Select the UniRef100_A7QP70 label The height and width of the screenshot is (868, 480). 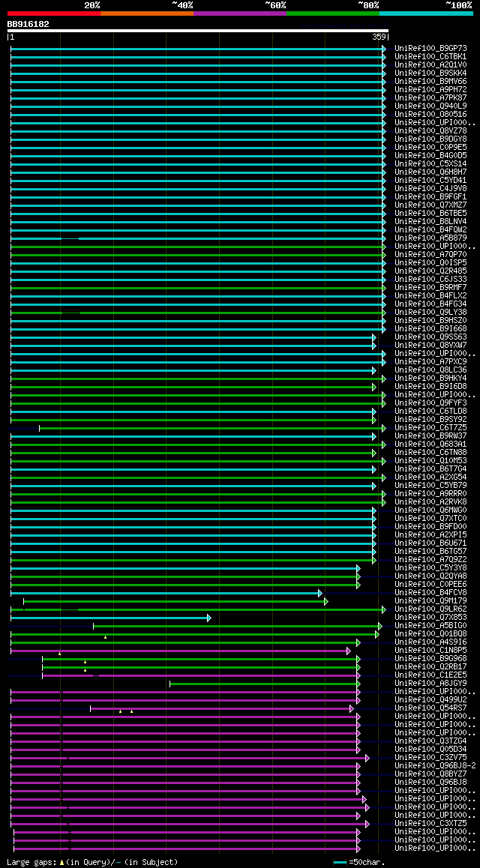(x=430, y=255)
